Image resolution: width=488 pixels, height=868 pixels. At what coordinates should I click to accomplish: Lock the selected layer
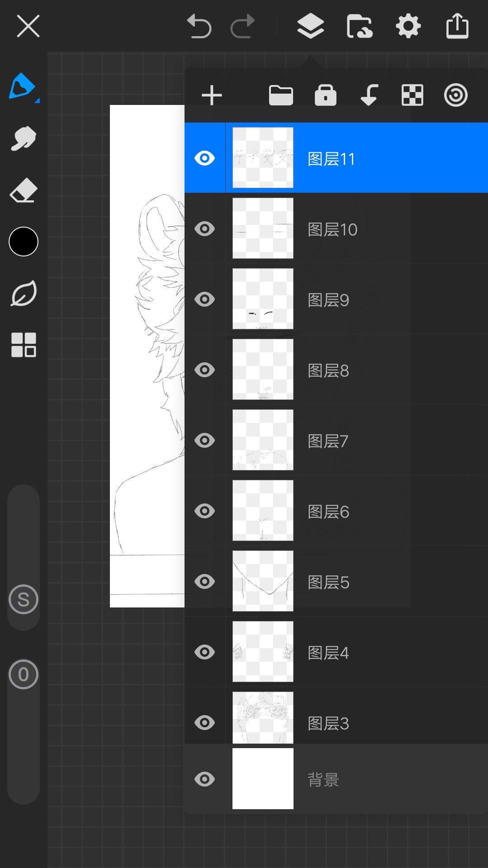click(326, 95)
